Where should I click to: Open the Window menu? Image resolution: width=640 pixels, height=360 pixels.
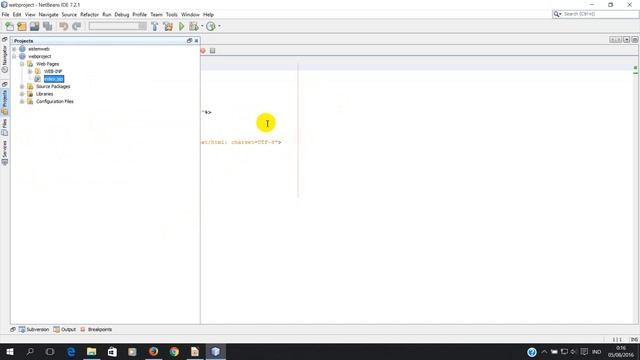coord(190,15)
